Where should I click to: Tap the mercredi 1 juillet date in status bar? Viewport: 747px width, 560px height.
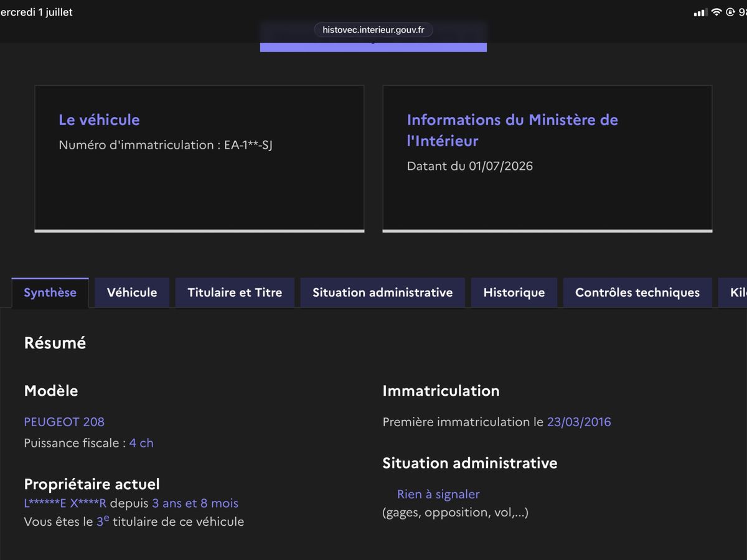[36, 12]
